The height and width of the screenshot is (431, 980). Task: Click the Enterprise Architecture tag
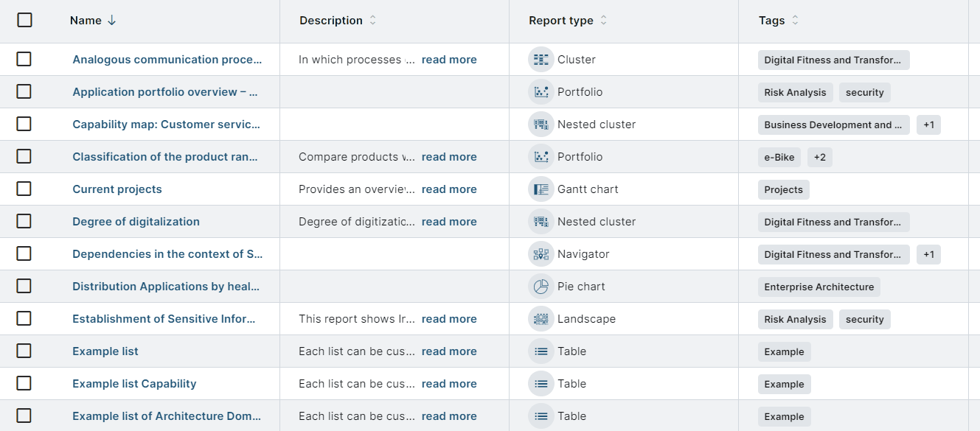tap(819, 287)
